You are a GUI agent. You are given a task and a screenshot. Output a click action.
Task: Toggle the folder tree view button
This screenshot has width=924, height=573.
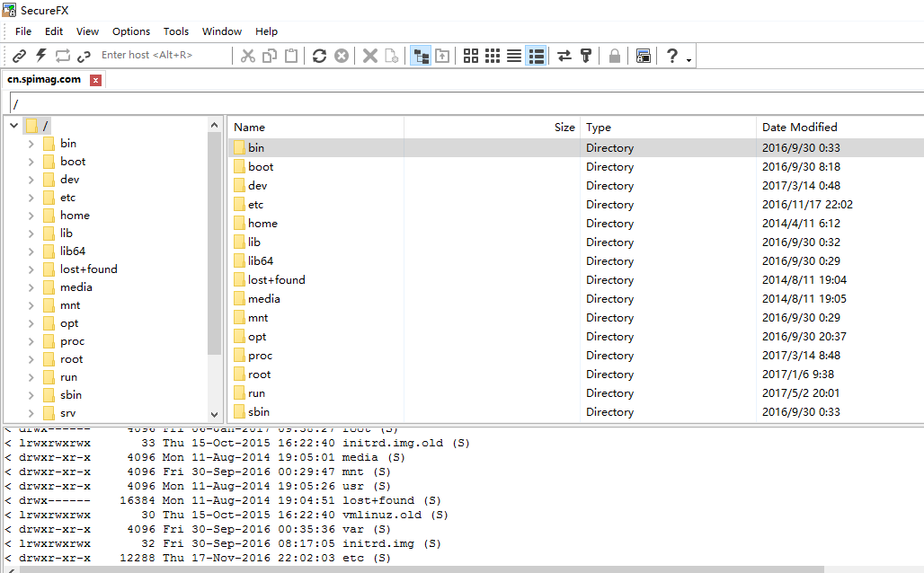[420, 56]
